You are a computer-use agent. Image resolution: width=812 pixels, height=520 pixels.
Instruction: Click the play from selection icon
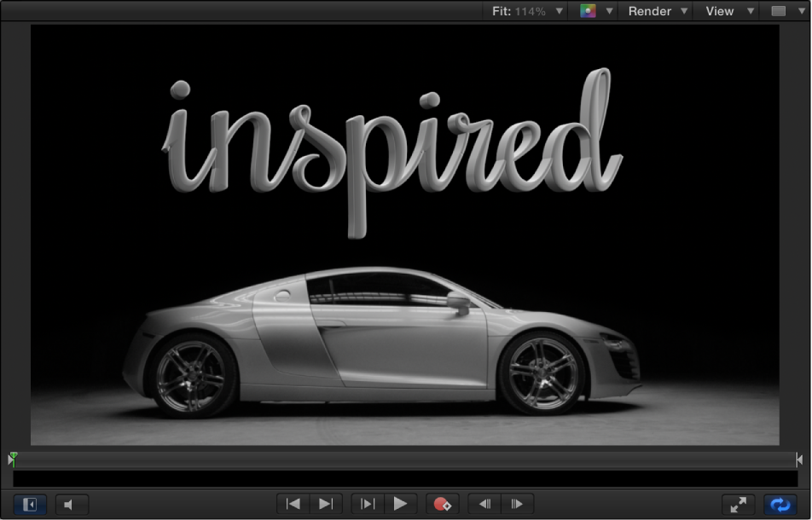pyautogui.click(x=368, y=504)
